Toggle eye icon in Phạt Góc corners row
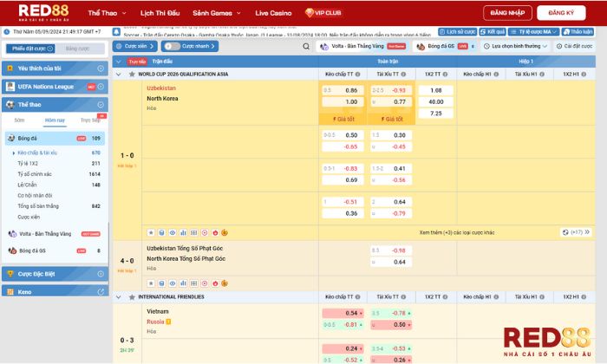This screenshot has width=607, height=364. 173,283
